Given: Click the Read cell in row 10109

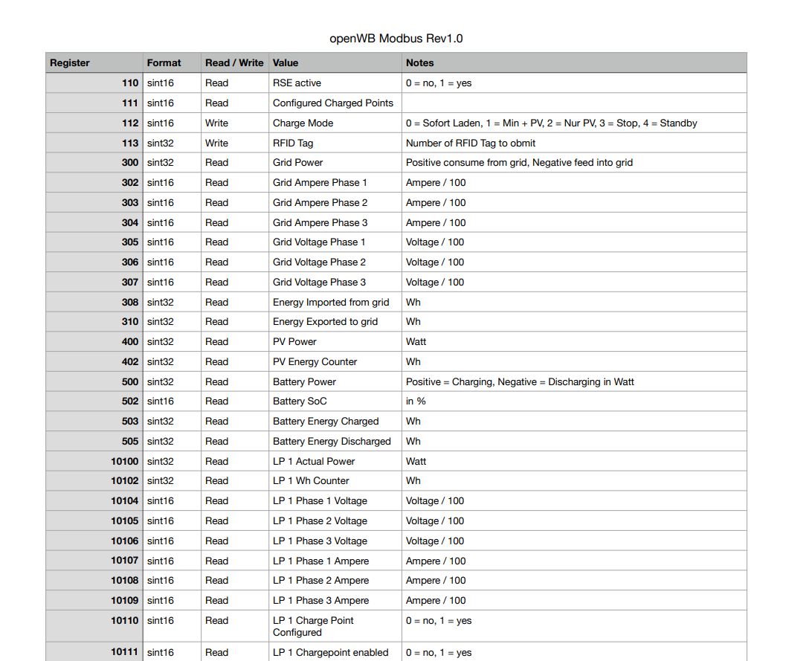Looking at the screenshot, I should (234, 601).
